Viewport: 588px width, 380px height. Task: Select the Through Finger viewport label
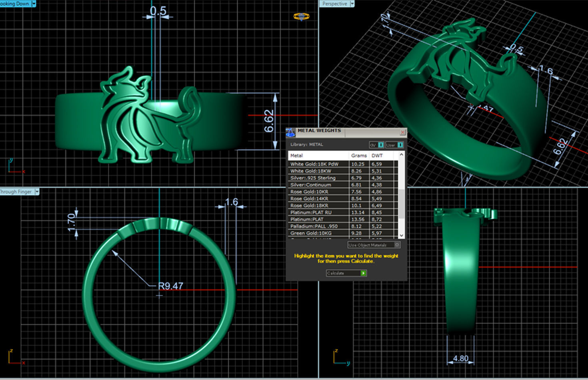[16, 192]
